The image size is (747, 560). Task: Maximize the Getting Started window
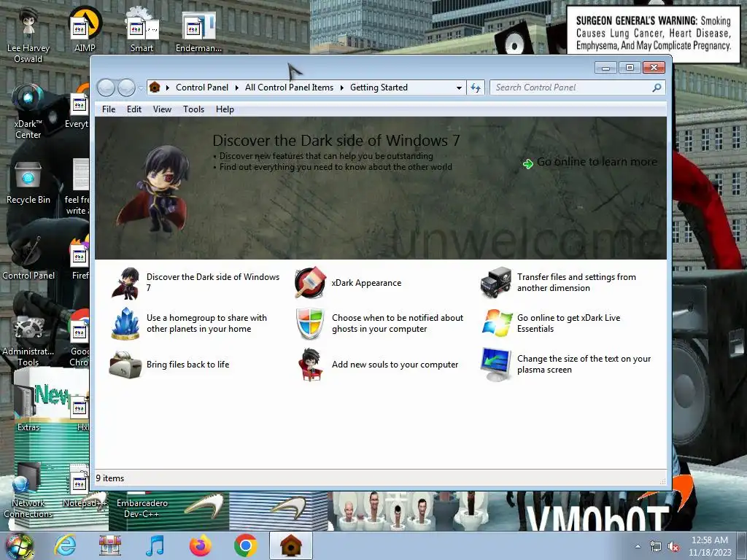(x=630, y=68)
